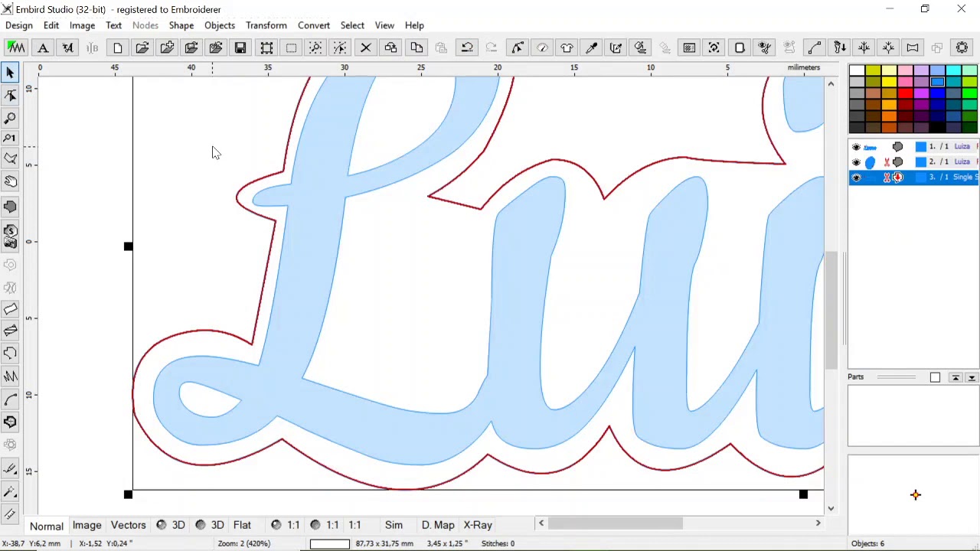Select the zigzag stitch tool in left toolbar
The height and width of the screenshot is (551, 980).
[x=11, y=376]
